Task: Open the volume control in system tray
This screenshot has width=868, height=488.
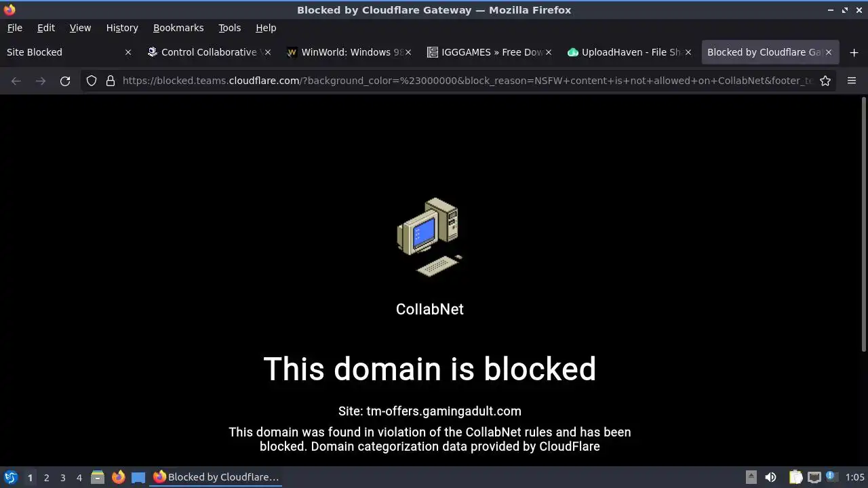Action: click(x=770, y=477)
